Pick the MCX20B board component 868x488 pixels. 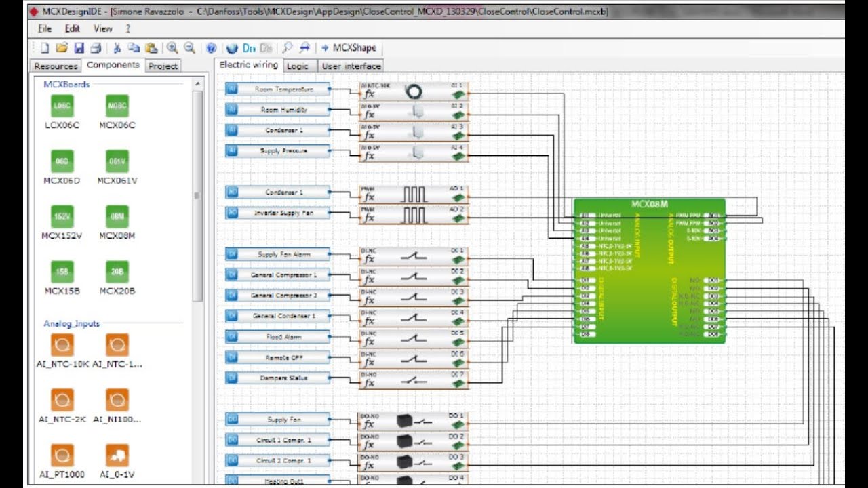(117, 279)
